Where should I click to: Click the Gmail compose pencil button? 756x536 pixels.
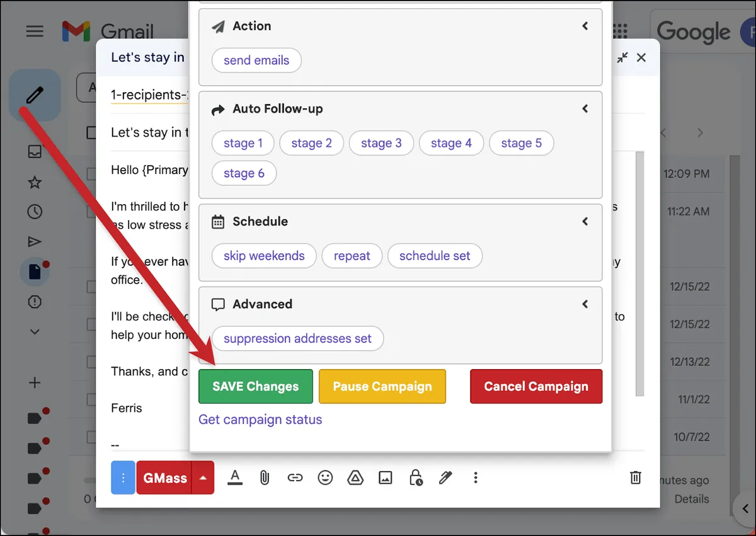(35, 95)
